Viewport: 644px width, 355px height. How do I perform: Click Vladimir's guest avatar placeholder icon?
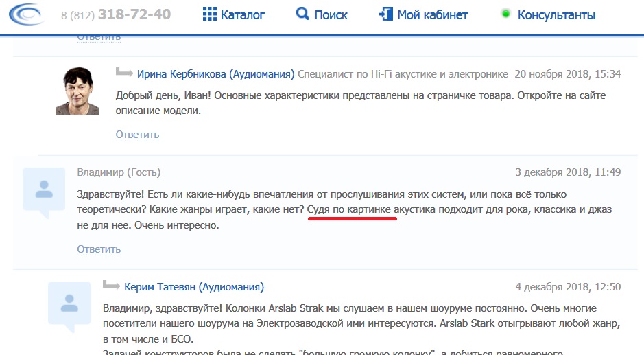(45, 192)
